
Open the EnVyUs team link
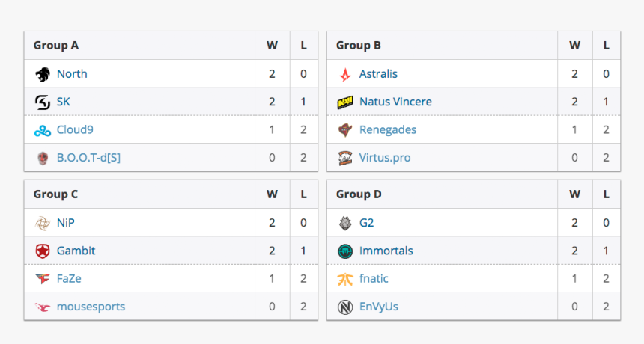(x=379, y=307)
